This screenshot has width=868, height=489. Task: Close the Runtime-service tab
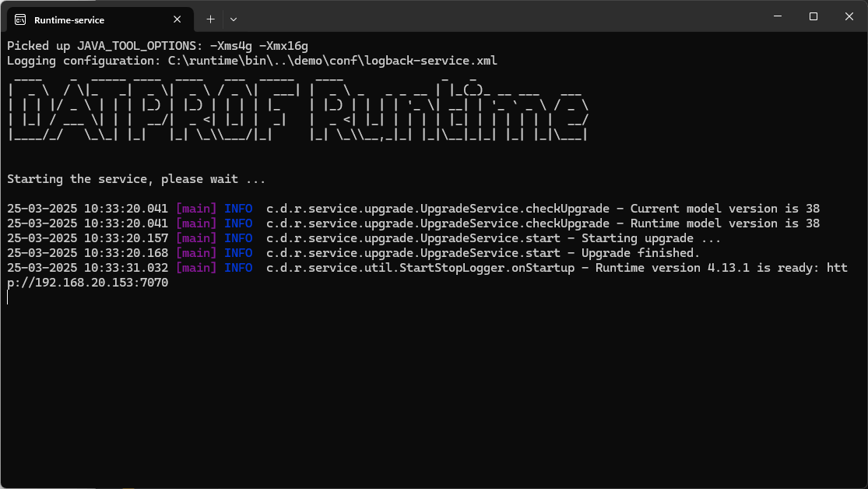177,19
